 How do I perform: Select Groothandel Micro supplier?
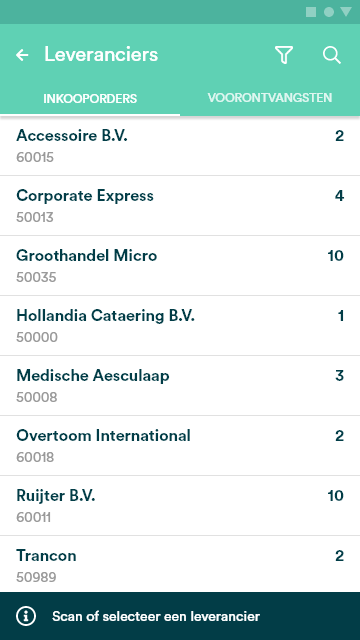[180, 266]
